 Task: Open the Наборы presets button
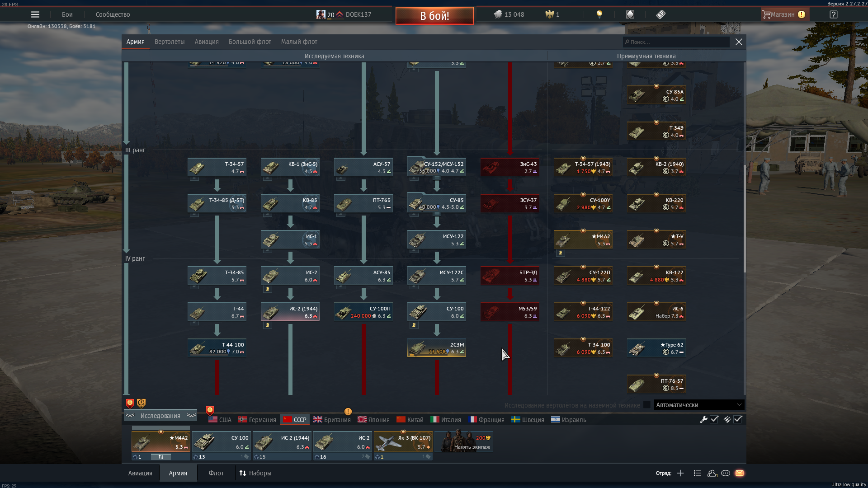[255, 473]
